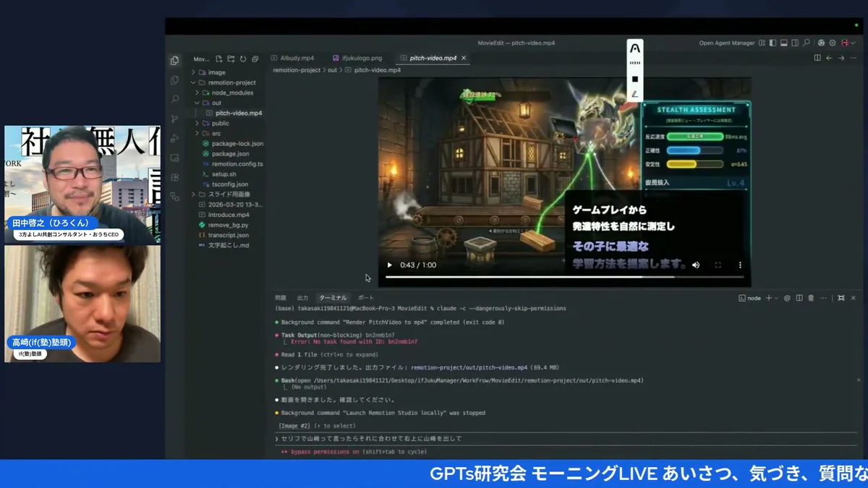Toggle the primary sidebar visibility
The height and width of the screenshot is (488, 868).
click(x=773, y=43)
